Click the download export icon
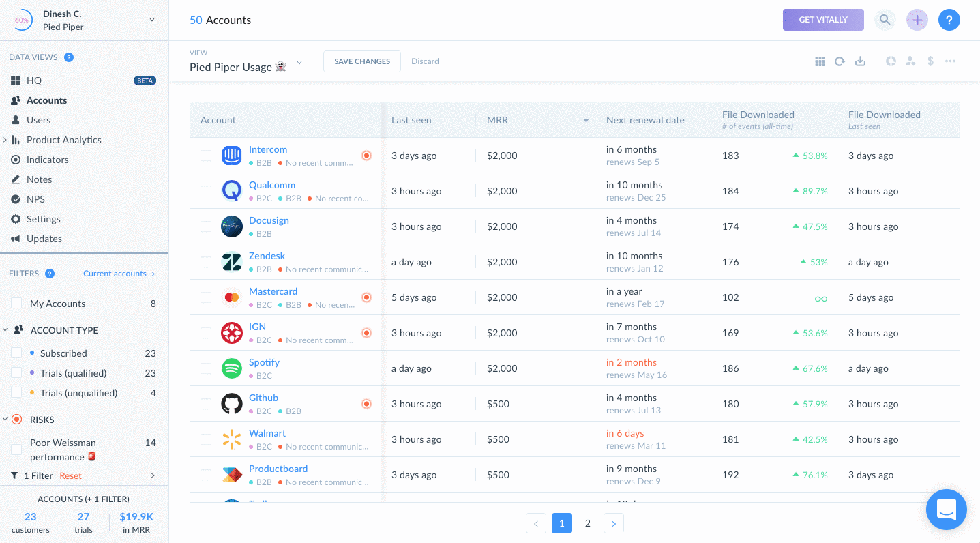 pos(861,61)
